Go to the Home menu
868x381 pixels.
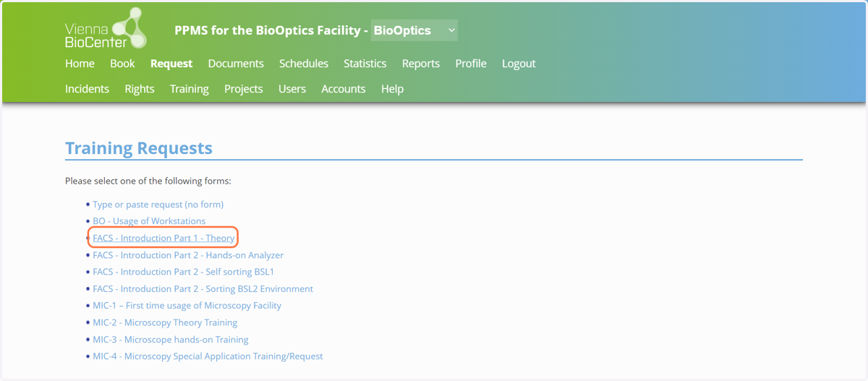click(x=80, y=64)
